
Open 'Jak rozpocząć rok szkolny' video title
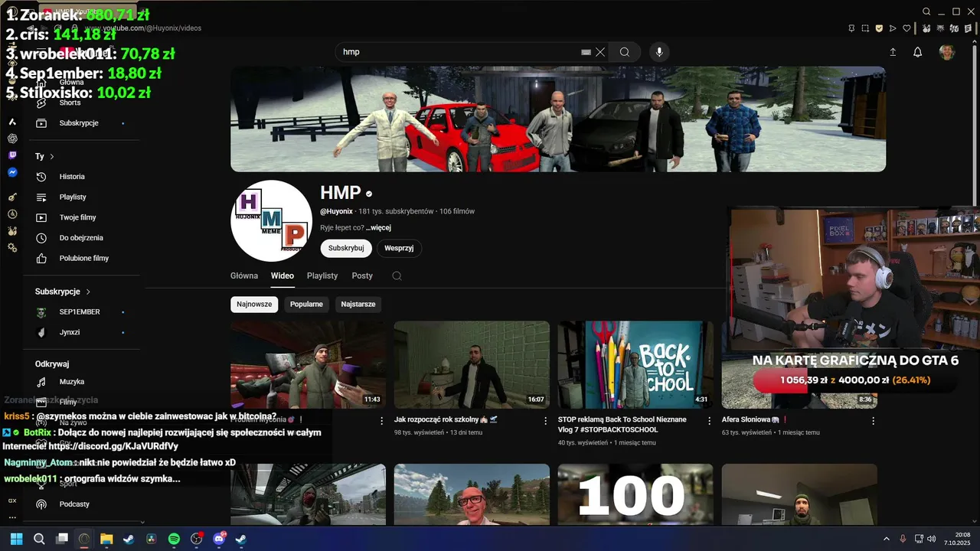(x=446, y=419)
